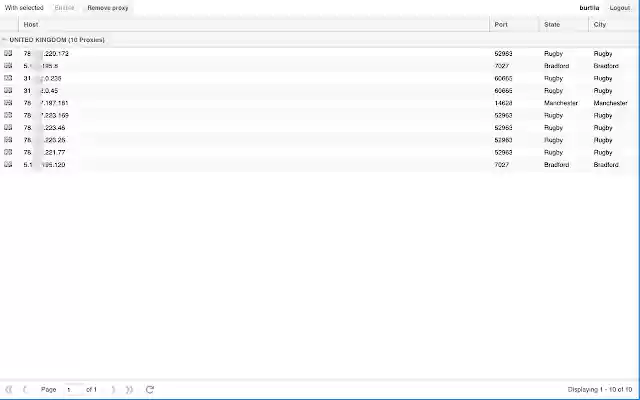Click flag icon for host ending 221.77
The height and width of the screenshot is (400, 640).
pos(8,152)
